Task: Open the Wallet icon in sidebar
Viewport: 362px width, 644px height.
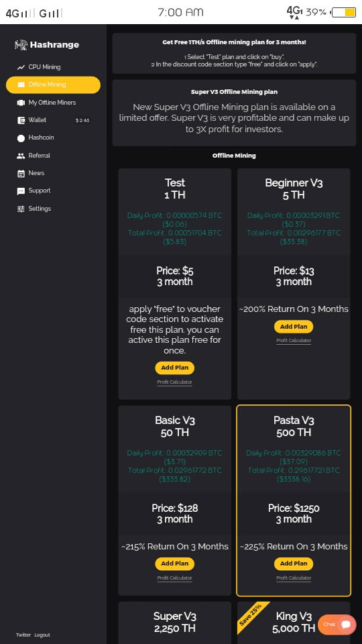Action: (x=21, y=120)
